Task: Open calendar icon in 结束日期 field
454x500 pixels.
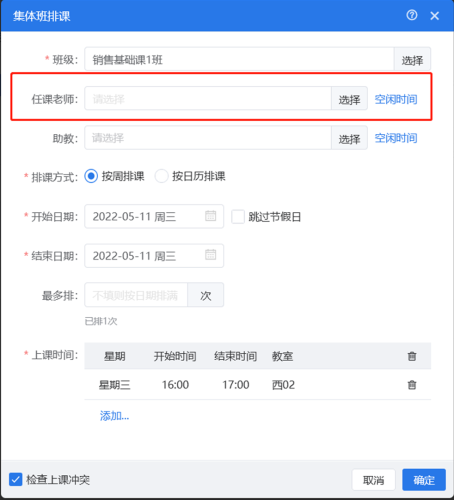Action: [x=210, y=255]
